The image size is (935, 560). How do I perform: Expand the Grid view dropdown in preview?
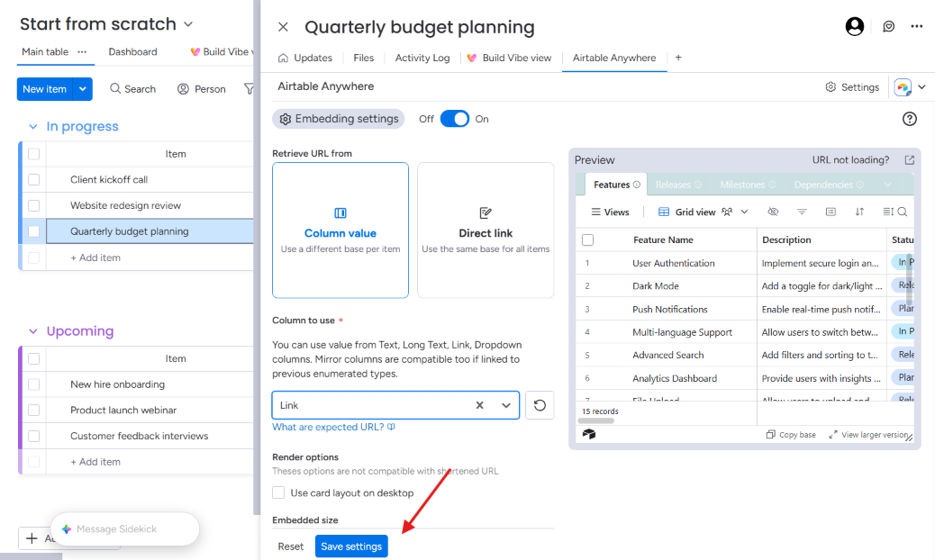(x=744, y=212)
